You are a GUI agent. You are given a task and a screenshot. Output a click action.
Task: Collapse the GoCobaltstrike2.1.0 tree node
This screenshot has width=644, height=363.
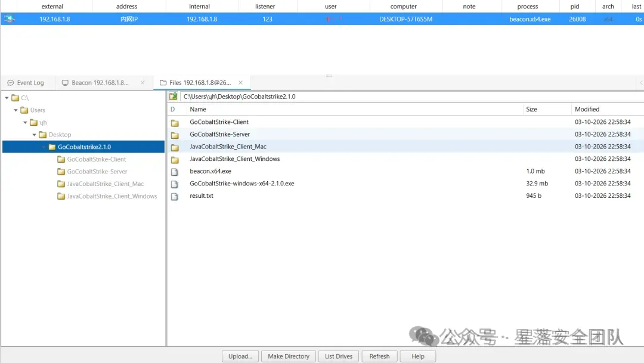[44, 147]
